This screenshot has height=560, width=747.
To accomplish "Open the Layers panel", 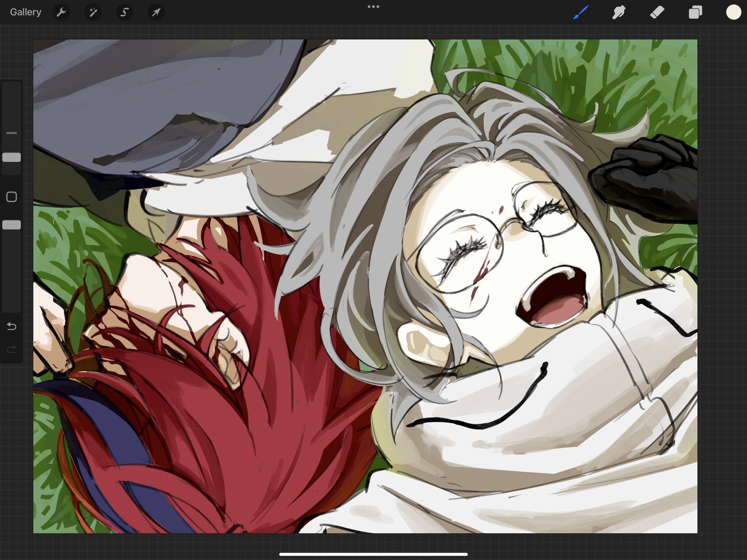I will (695, 12).
